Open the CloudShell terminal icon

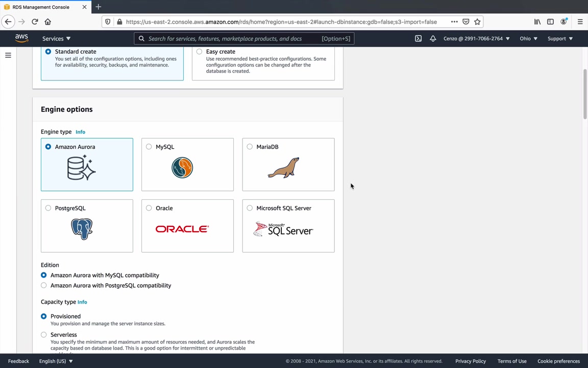[418, 39]
